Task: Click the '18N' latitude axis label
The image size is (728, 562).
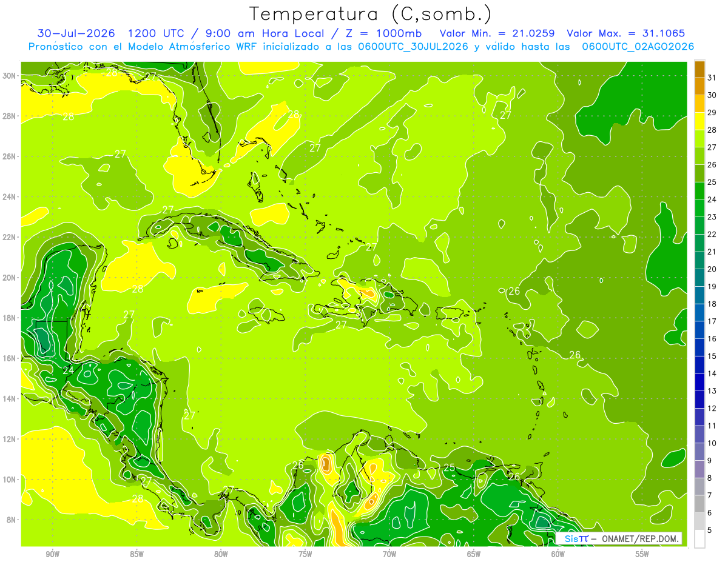Action: (x=8, y=318)
